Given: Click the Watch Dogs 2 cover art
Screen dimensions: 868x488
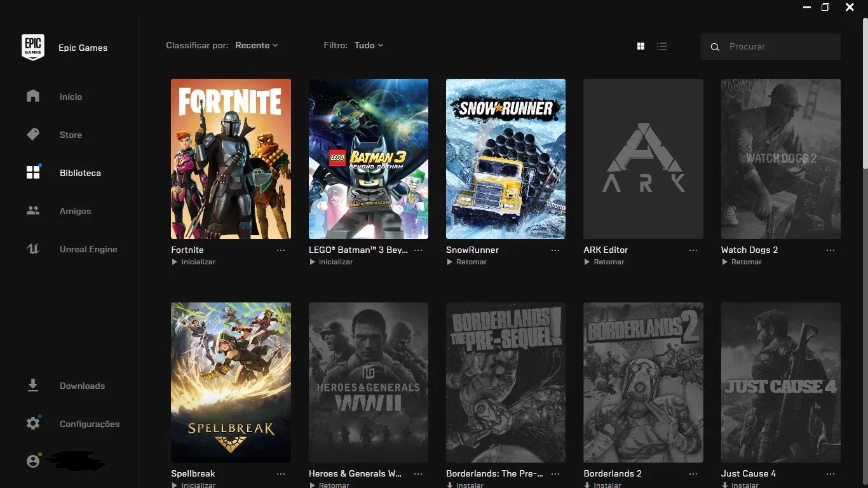Looking at the screenshot, I should [x=781, y=159].
